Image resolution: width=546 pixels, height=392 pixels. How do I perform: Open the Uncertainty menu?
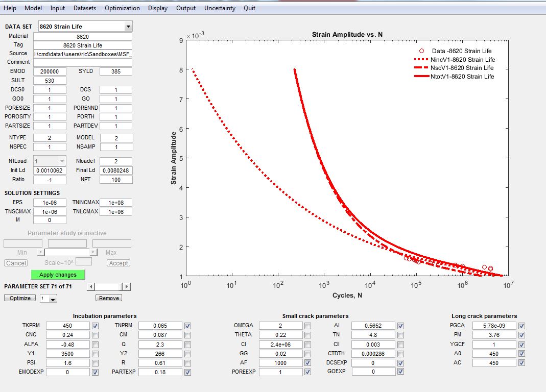(x=220, y=8)
